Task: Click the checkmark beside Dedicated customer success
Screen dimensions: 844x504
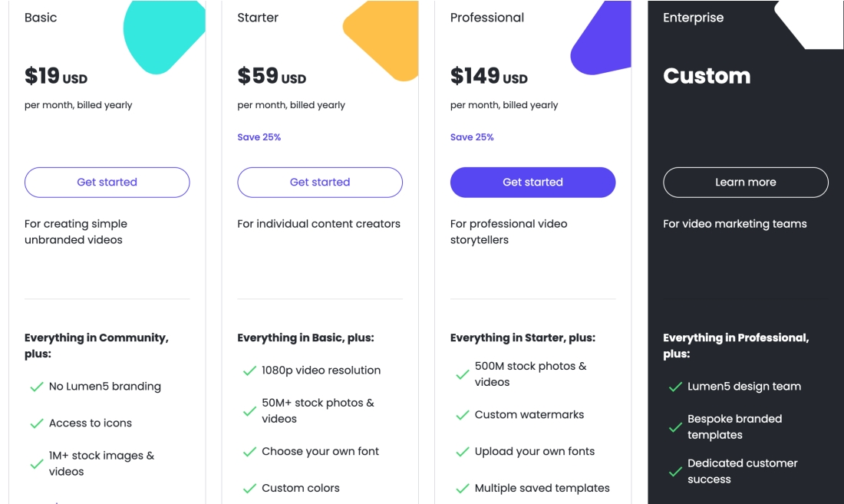Action: pyautogui.click(x=675, y=472)
